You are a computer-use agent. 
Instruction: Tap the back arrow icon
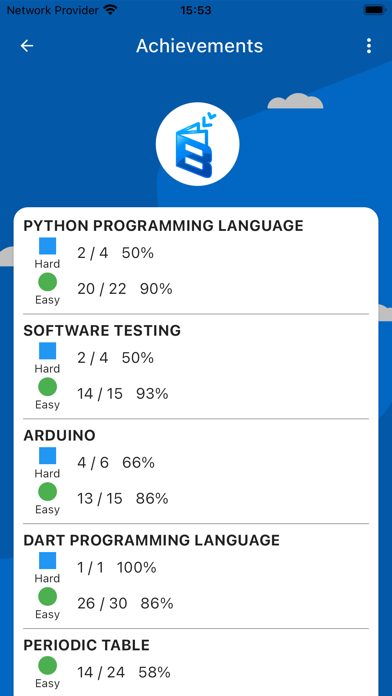click(x=27, y=46)
